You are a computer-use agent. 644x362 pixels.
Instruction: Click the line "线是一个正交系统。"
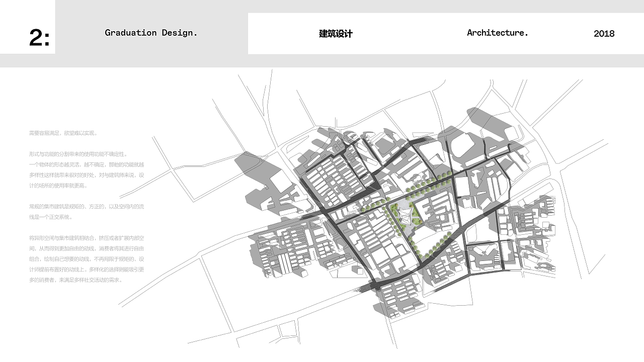[51, 217]
